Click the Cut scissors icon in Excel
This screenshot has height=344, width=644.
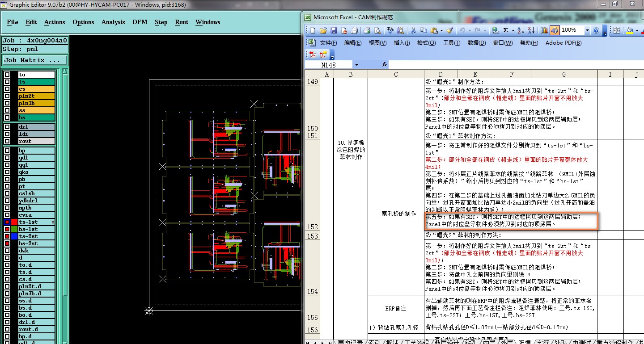coord(413,30)
